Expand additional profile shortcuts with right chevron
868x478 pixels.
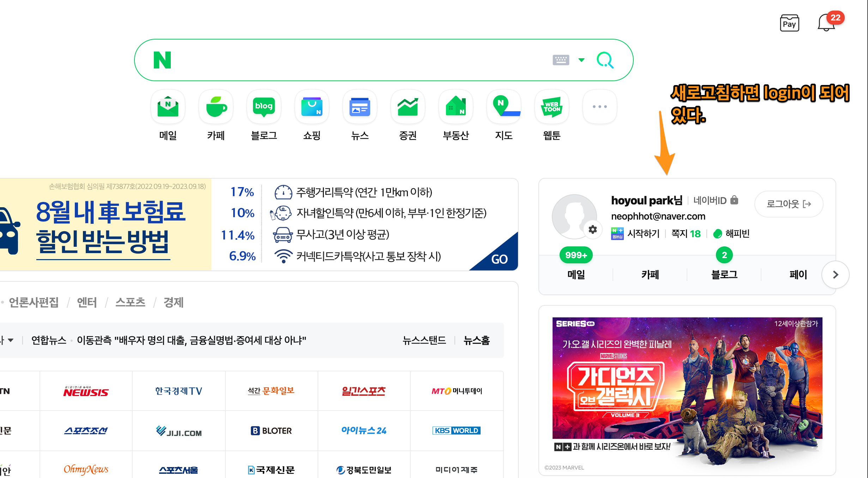tap(835, 275)
